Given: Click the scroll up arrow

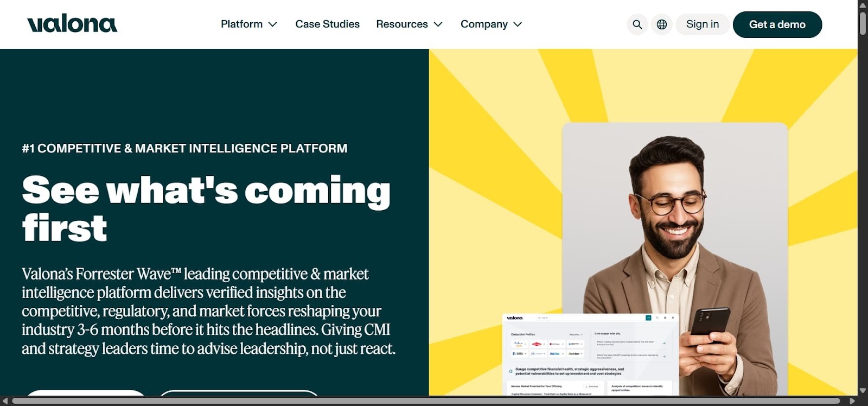Looking at the screenshot, I should [863, 4].
